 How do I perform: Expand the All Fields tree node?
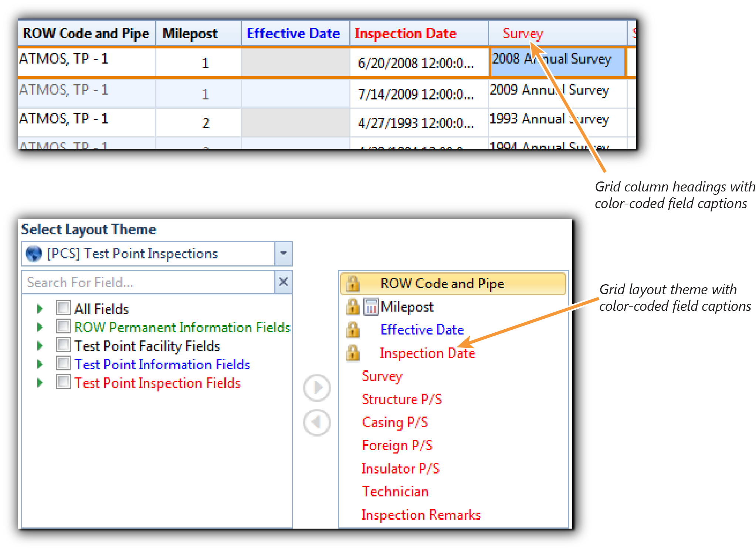tap(40, 309)
